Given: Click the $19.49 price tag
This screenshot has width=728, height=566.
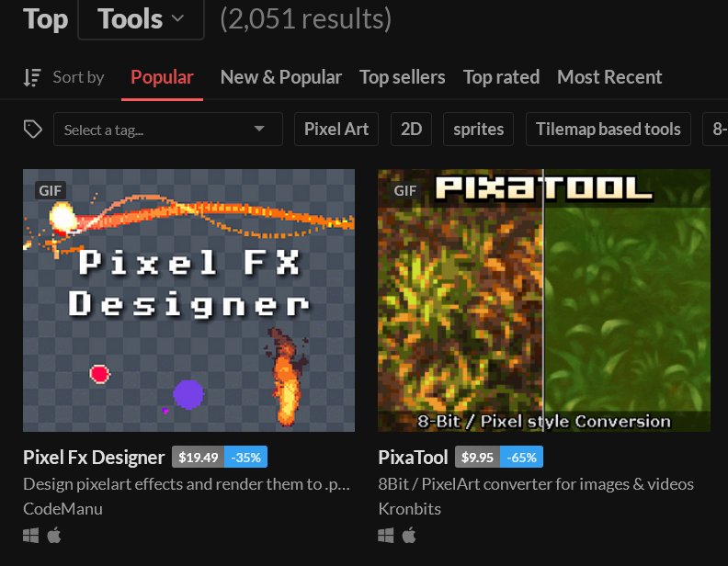Looking at the screenshot, I should 199,457.
